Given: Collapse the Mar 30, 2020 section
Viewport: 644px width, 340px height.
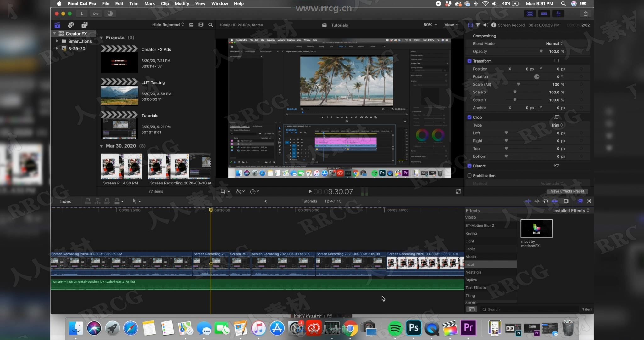Looking at the screenshot, I should coord(101,146).
